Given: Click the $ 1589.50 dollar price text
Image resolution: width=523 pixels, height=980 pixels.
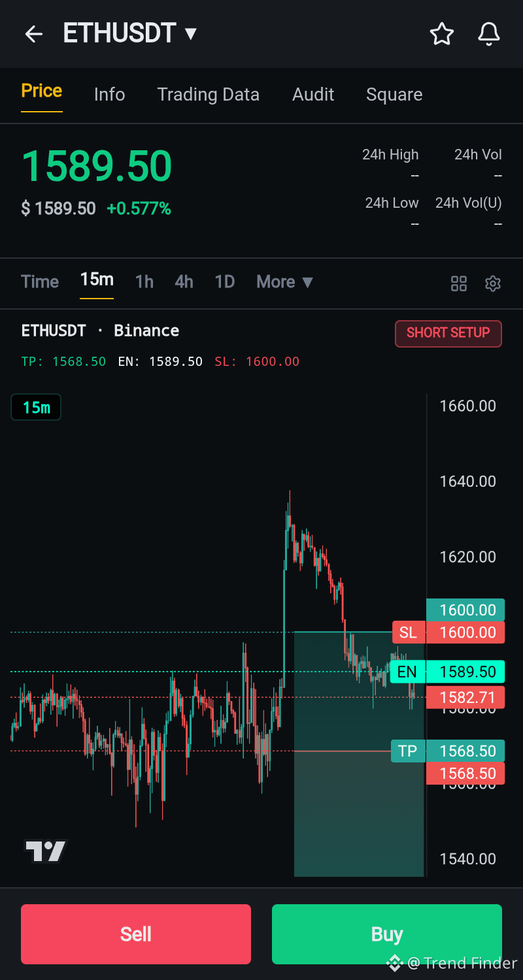Looking at the screenshot, I should coord(58,209).
